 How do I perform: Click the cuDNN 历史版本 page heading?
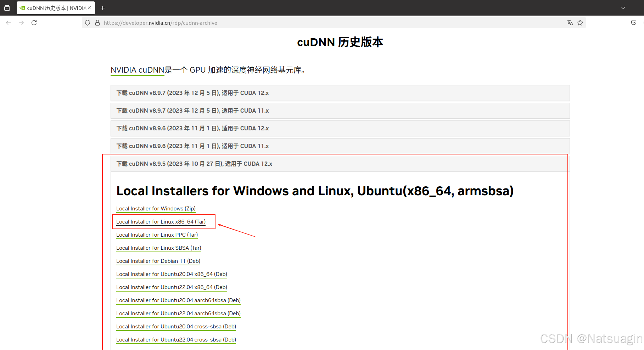[x=340, y=42]
